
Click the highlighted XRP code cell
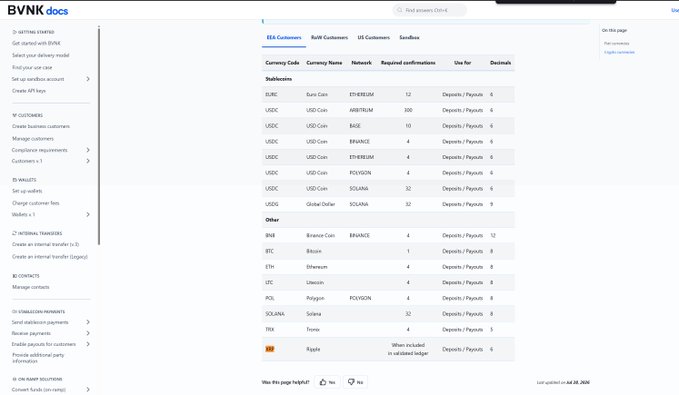pyautogui.click(x=270, y=349)
